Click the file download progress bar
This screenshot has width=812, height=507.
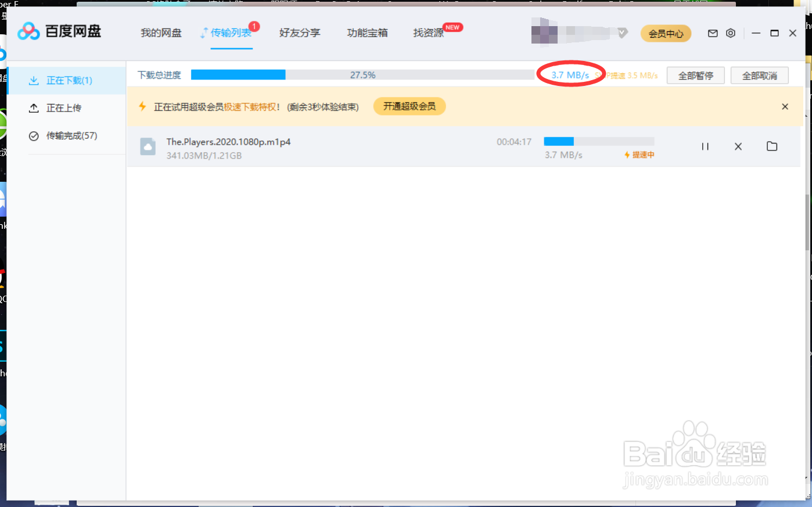pyautogui.click(x=599, y=141)
